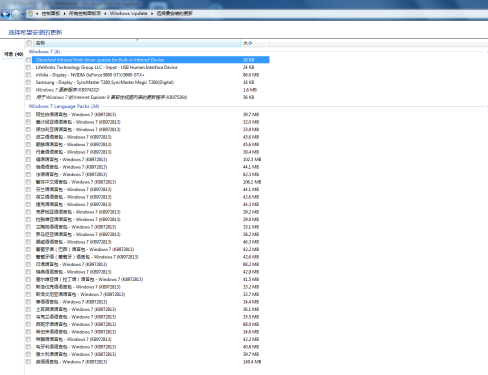Click the 36.1 MB language pack size
The height and width of the screenshot is (375, 488).
coord(251,309)
